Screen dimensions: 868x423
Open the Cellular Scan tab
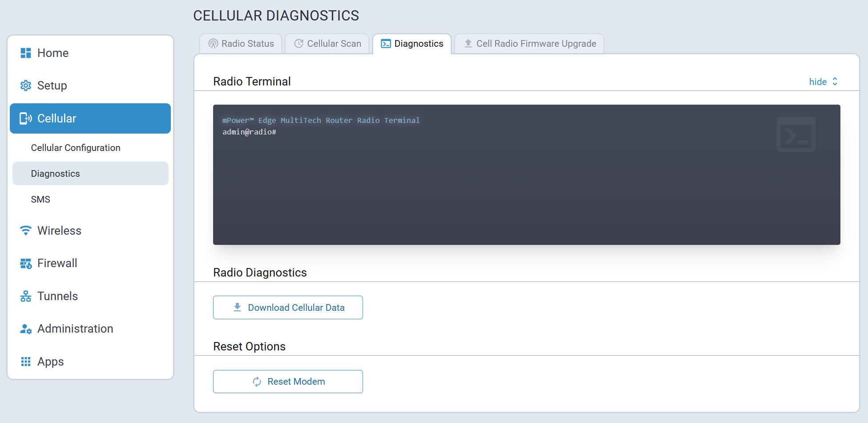tap(327, 44)
